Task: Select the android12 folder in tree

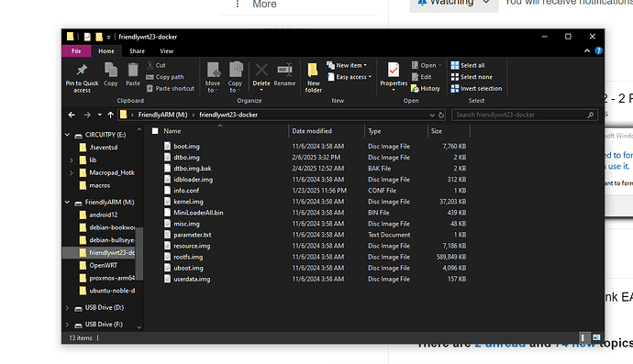Action: (x=99, y=215)
